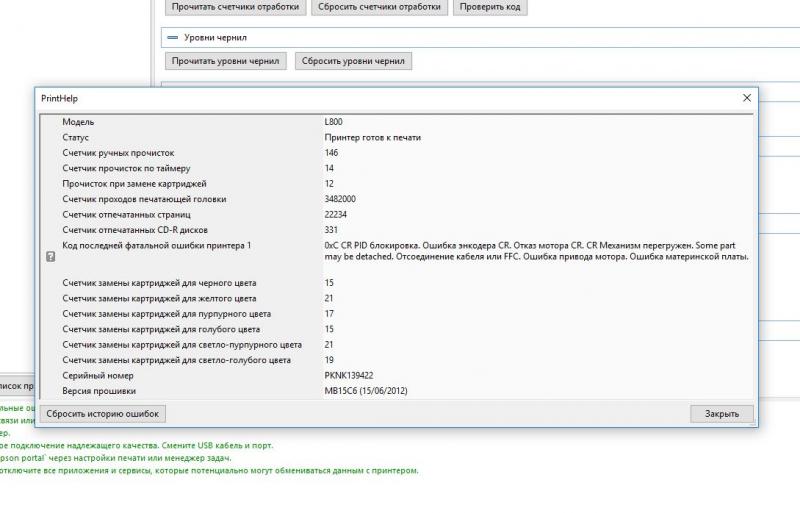Screen dimensions: 800x513
Task: Select status value "Принтер готов к печати"
Action: (372, 137)
